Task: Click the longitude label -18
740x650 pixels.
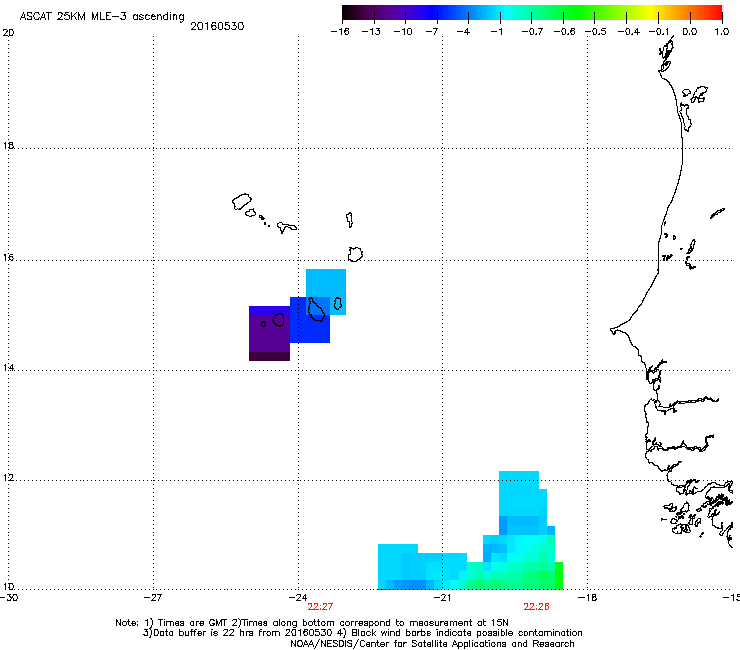Action: tap(587, 598)
